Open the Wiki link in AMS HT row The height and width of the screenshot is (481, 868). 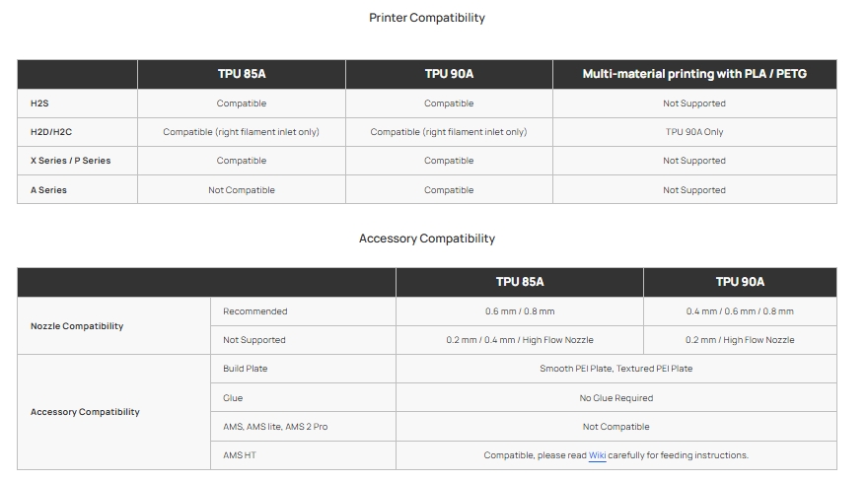[x=597, y=455]
